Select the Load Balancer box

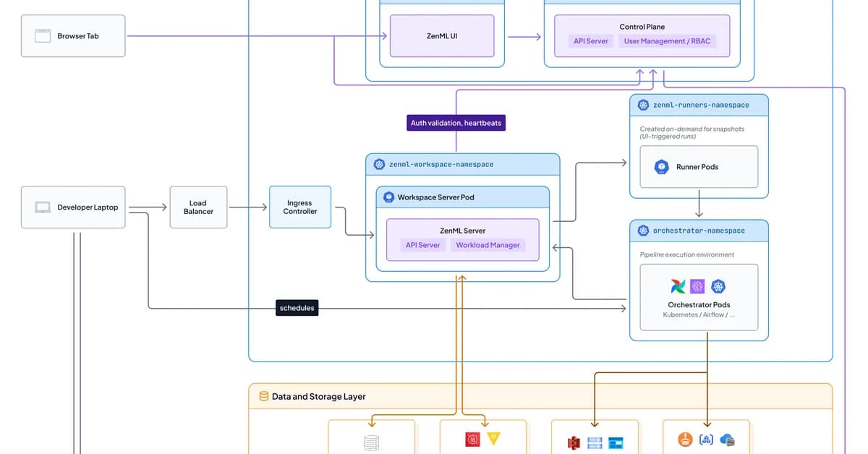pos(198,207)
